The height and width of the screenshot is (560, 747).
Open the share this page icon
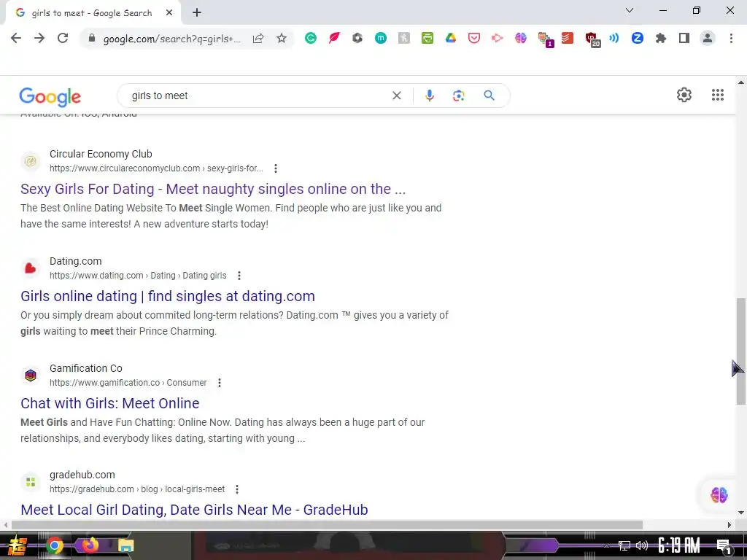(x=258, y=38)
